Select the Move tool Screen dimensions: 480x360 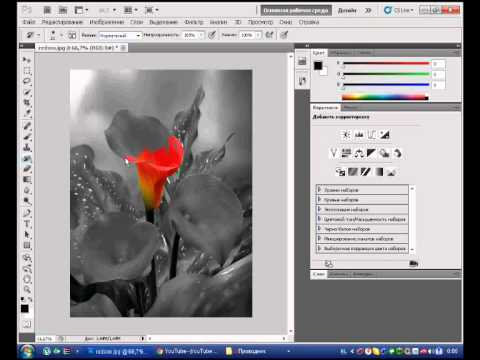tap(27, 60)
